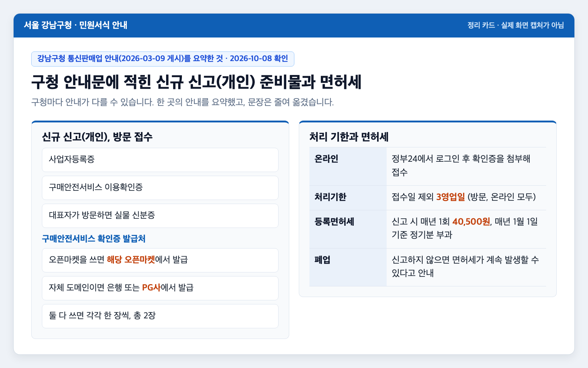Click the subheading '구매안전서비스 확인증 발급처'
This screenshot has height=368, width=588.
[x=94, y=239]
